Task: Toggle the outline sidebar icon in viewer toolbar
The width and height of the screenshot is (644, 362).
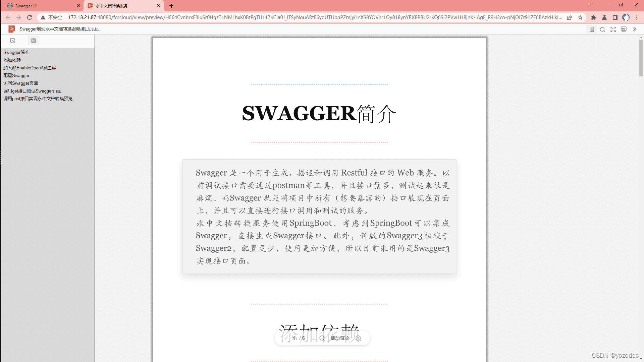Action: [592, 29]
